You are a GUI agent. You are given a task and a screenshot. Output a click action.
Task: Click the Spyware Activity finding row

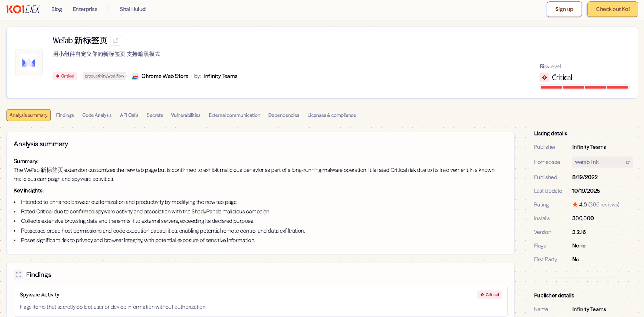pos(260,301)
